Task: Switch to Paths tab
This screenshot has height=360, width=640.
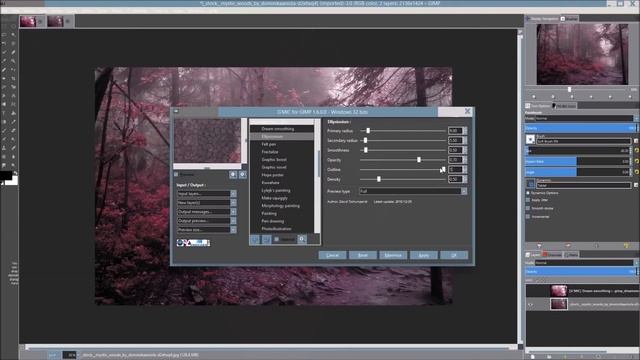Action: (x=571, y=255)
